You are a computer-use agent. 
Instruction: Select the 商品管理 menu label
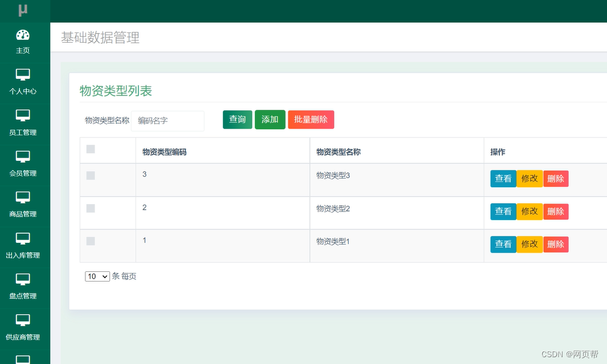23,214
